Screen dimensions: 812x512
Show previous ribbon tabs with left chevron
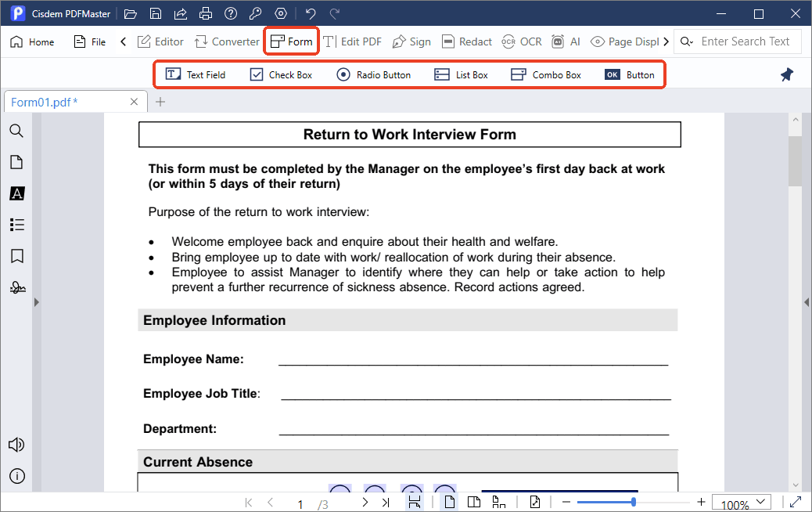coord(124,41)
